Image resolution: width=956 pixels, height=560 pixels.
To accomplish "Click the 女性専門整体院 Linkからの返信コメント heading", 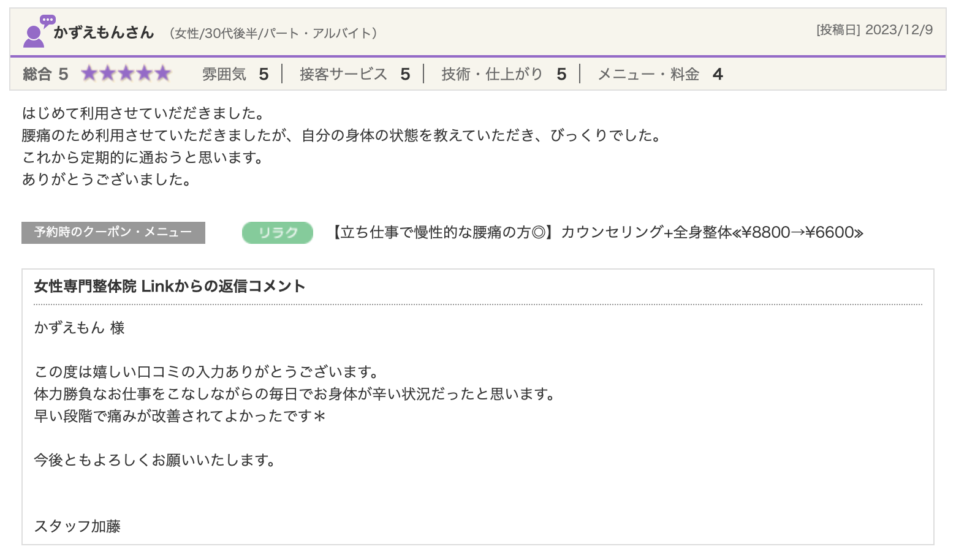I will pos(170,286).
